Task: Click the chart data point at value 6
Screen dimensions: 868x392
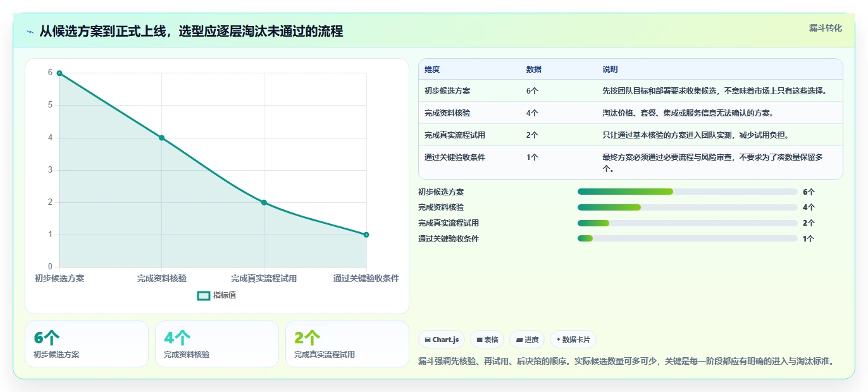Action: pyautogui.click(x=59, y=73)
